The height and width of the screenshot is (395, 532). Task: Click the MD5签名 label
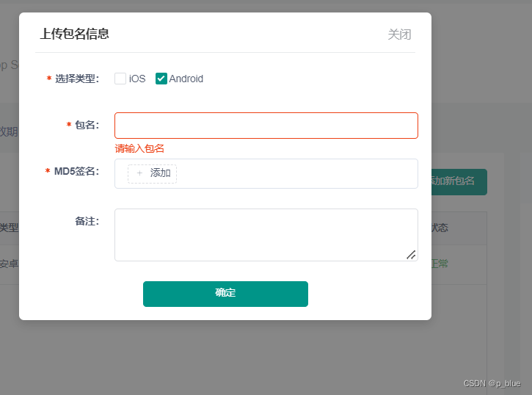pos(76,171)
